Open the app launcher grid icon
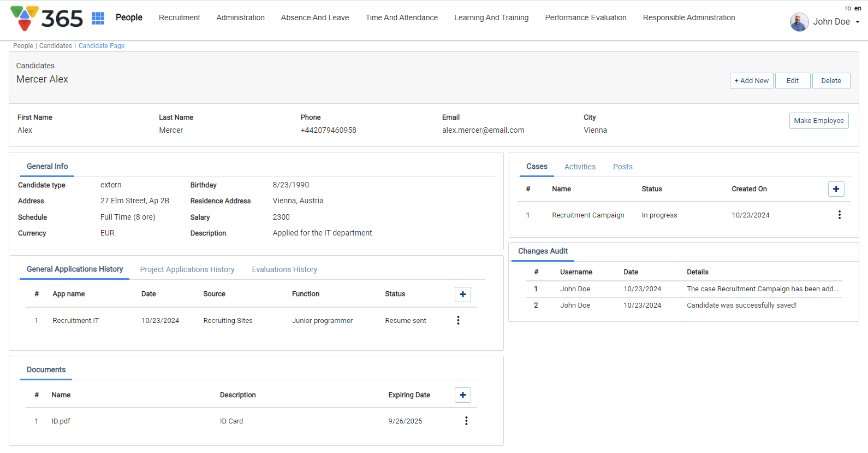 click(98, 18)
